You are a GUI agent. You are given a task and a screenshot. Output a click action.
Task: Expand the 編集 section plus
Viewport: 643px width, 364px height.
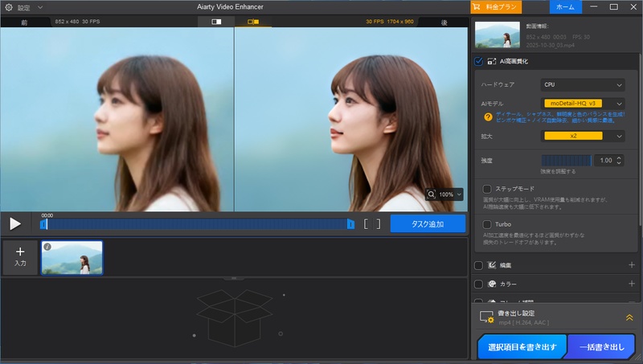tap(632, 265)
